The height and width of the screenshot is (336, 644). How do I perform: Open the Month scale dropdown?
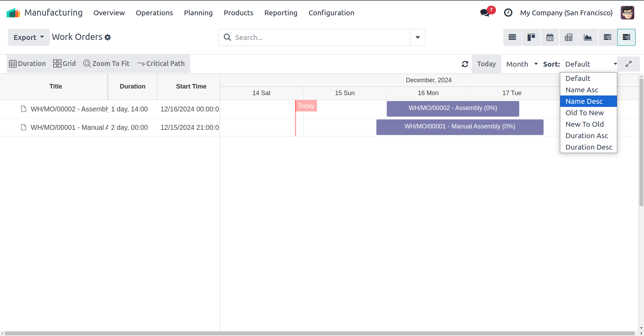point(522,64)
